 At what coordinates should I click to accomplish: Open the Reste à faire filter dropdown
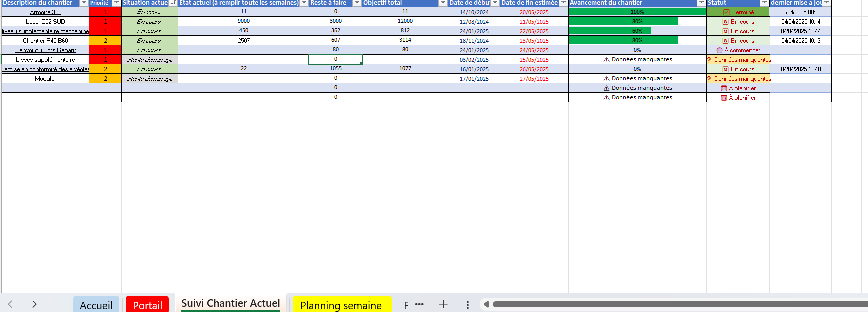pos(356,3)
